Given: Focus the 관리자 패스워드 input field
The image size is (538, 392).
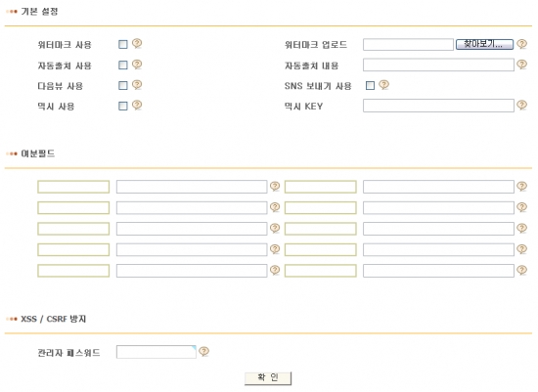Looking at the screenshot, I should [x=157, y=352].
